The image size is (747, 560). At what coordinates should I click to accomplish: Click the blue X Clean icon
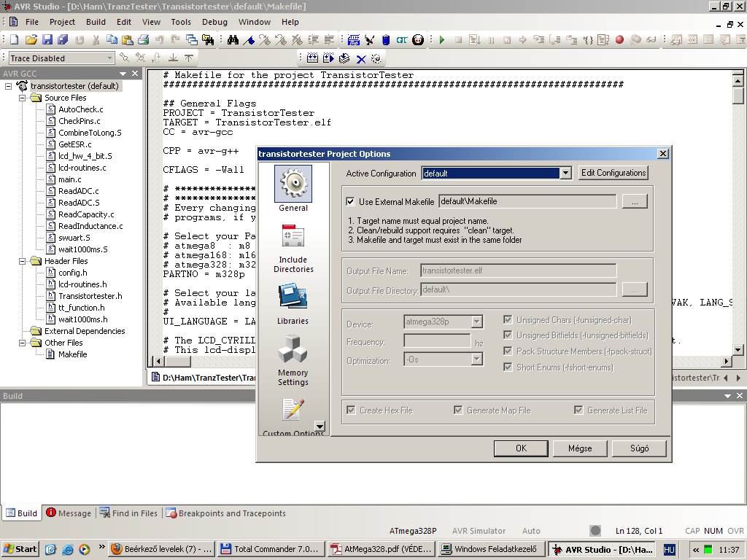pyautogui.click(x=361, y=59)
